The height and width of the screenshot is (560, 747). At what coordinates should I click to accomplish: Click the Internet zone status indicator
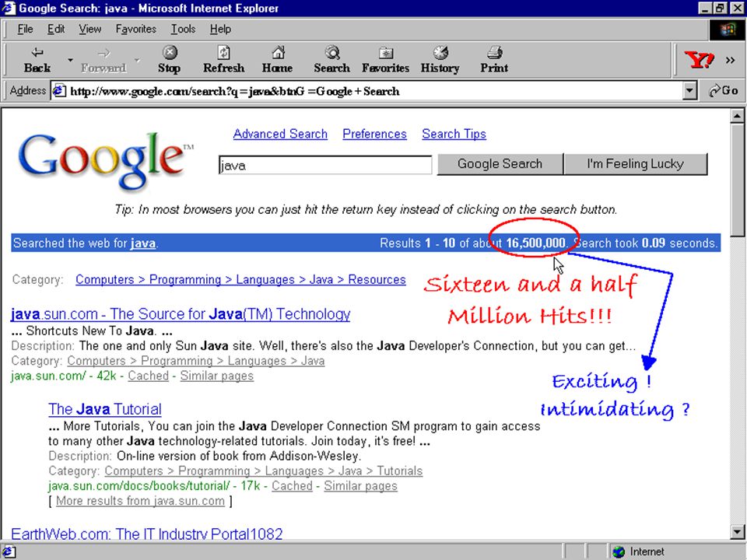640,551
